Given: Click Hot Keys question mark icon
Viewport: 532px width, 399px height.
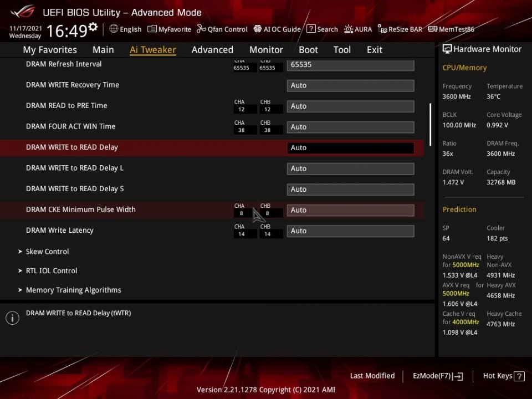Looking at the screenshot, I should tap(519, 376).
